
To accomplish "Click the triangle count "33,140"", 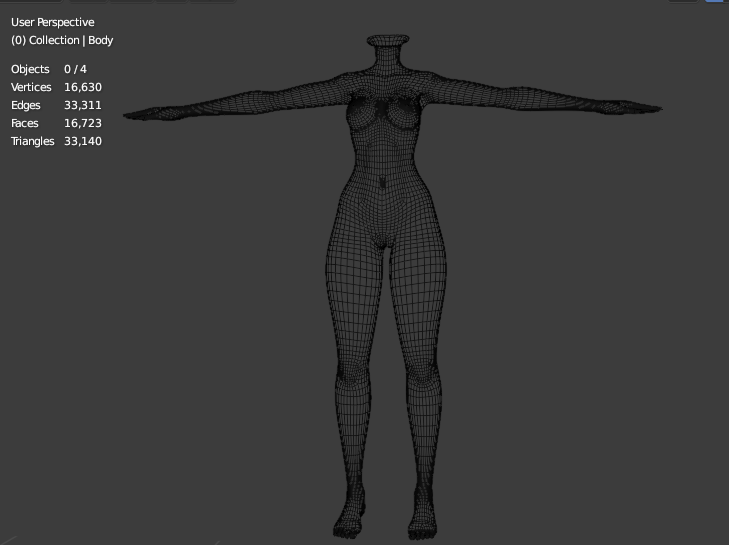I will (83, 141).
